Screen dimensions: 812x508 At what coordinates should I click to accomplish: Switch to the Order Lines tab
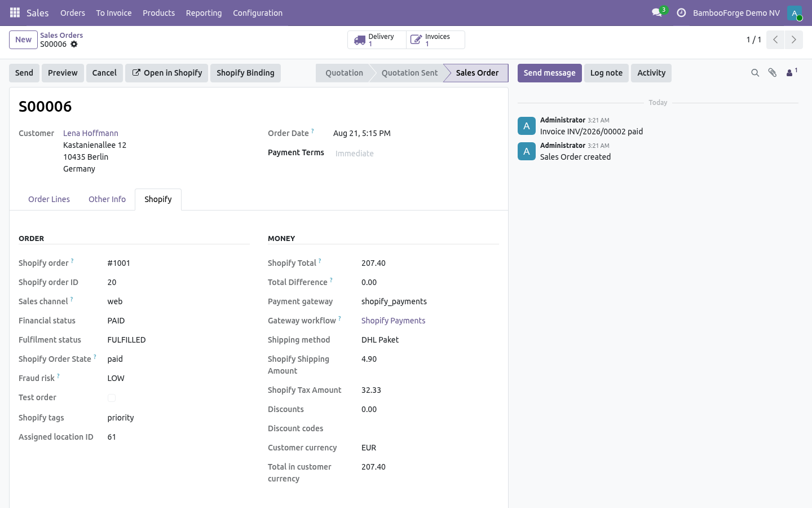tap(49, 199)
